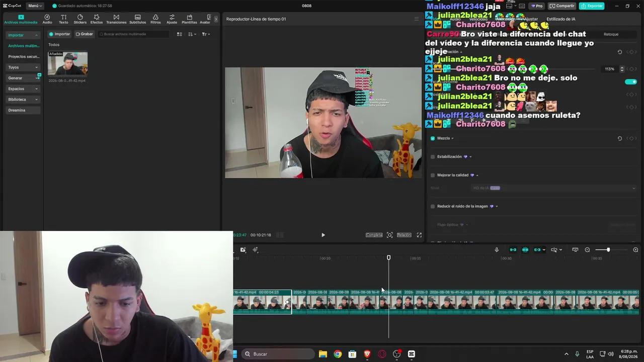Click the timeline playhead marker
Viewport: 644px width, 362px height.
(x=388, y=258)
